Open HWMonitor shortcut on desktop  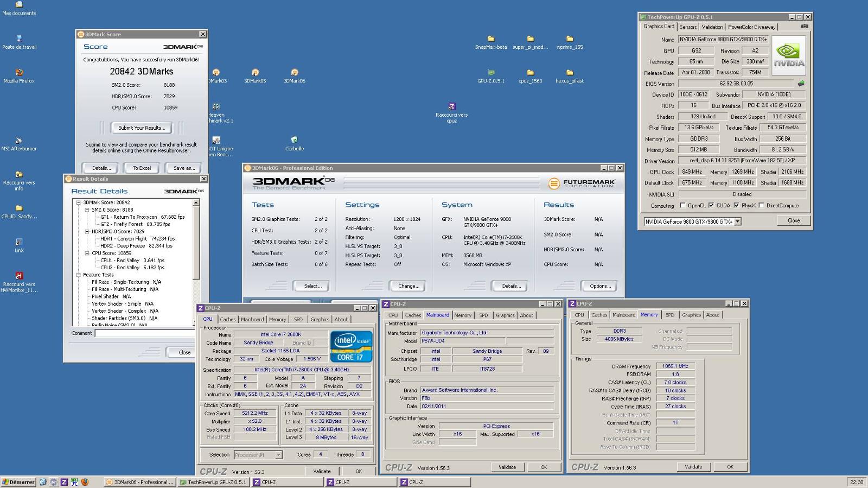point(19,283)
